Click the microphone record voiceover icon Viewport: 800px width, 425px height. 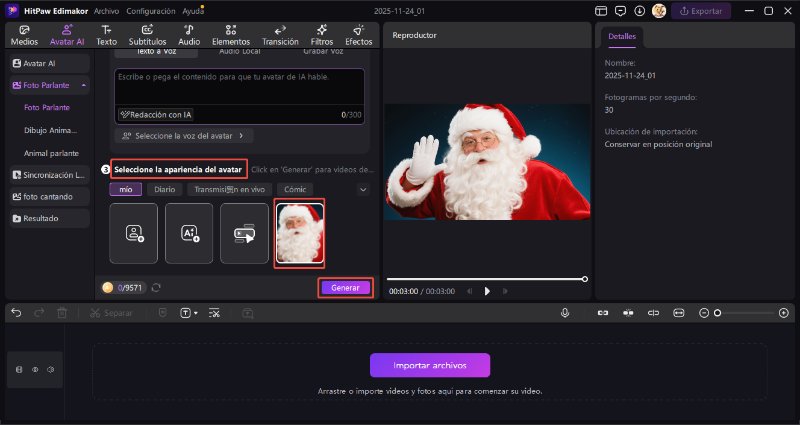pyautogui.click(x=565, y=313)
